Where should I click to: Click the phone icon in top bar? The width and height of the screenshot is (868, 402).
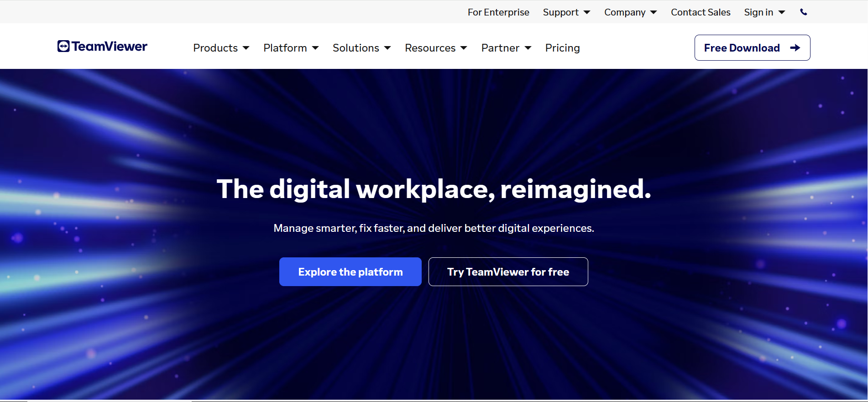point(804,12)
